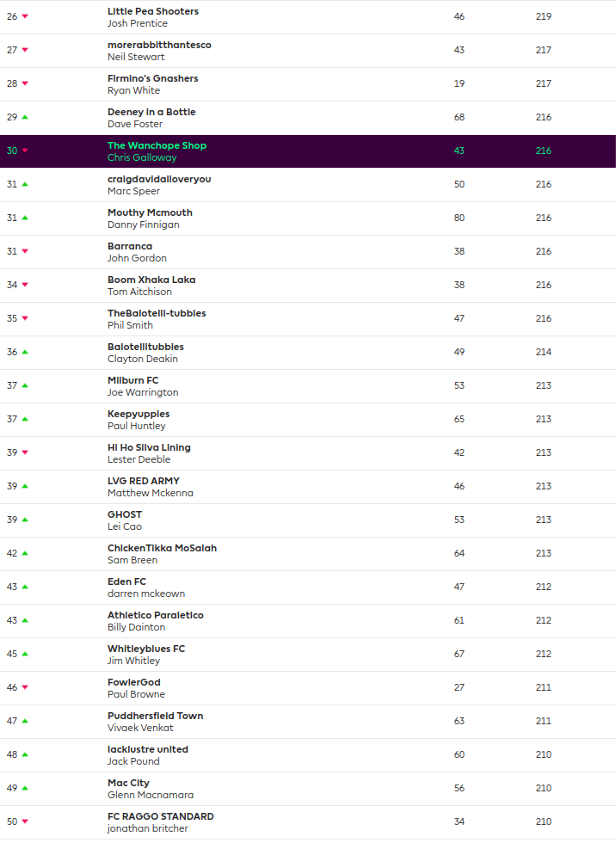The height and width of the screenshot is (849, 616).
Task: Click green up arrow next to ChickenTikka MoSalah
Action: click(25, 553)
